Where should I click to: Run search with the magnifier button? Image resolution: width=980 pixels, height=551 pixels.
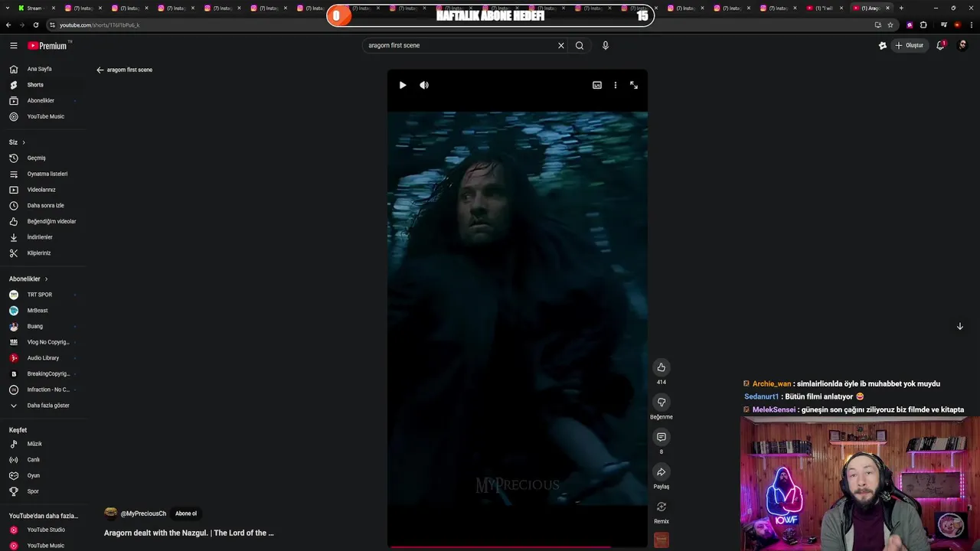coord(580,45)
